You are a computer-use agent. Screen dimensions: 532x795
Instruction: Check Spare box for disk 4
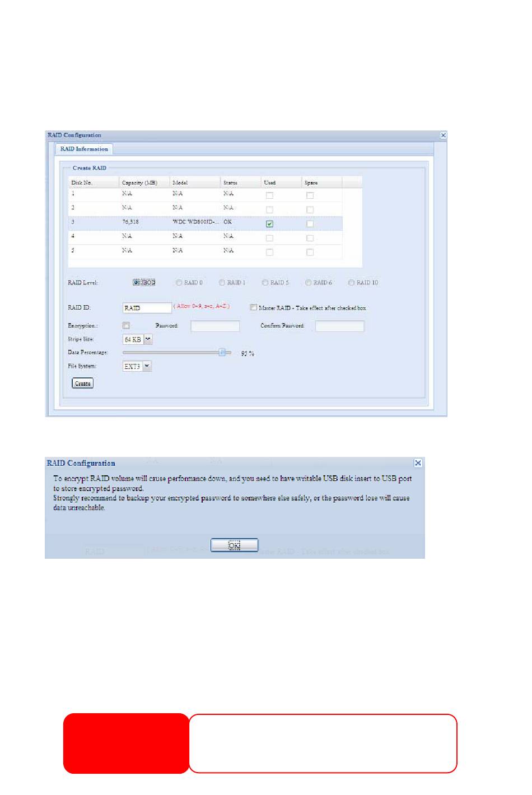(x=310, y=238)
